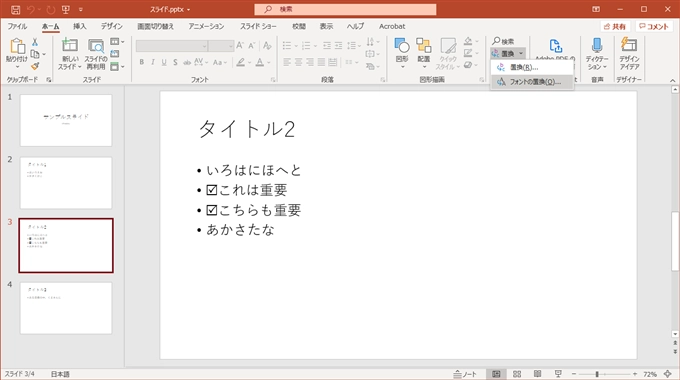Click the 配置 arrange icon

coord(423,46)
